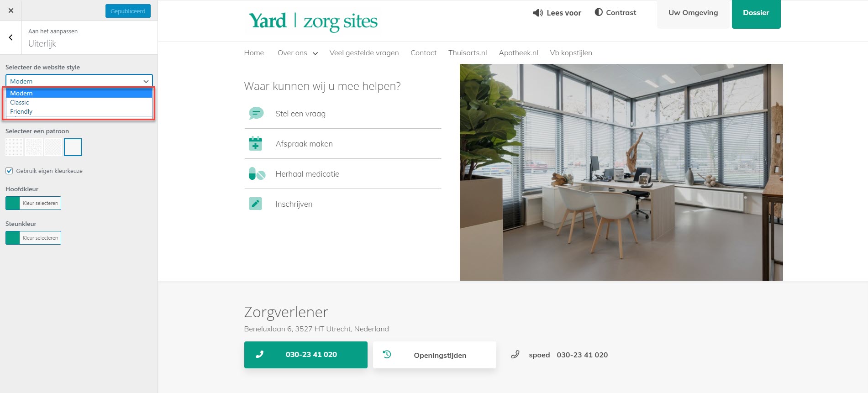Select the selected blank pattern swatch
The height and width of the screenshot is (393, 868).
click(x=73, y=147)
